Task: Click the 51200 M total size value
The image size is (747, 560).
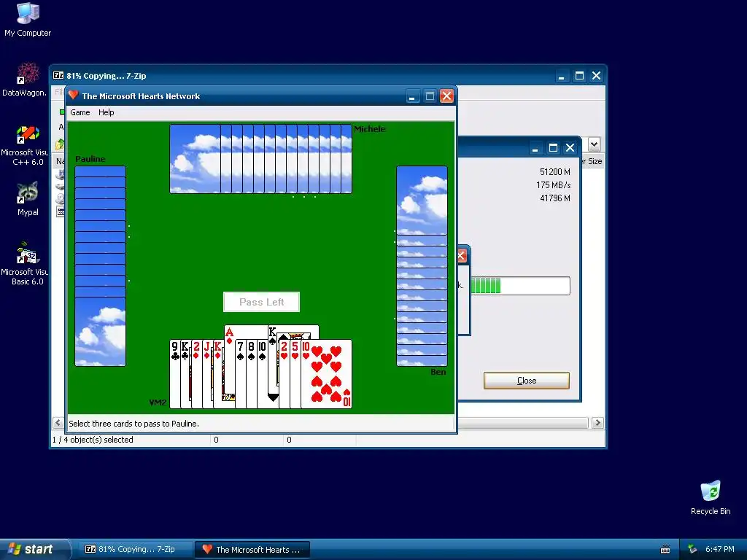Action: 554,172
